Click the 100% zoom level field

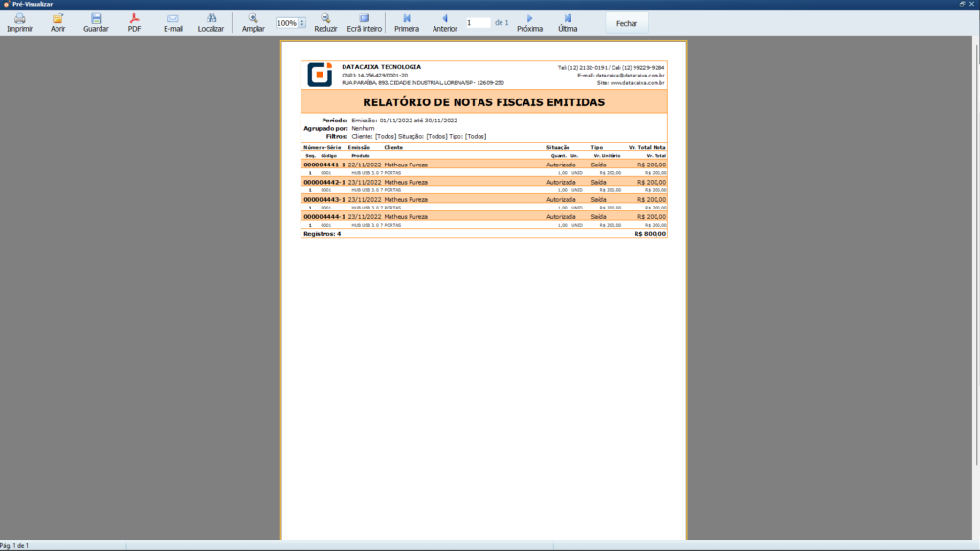pyautogui.click(x=286, y=23)
